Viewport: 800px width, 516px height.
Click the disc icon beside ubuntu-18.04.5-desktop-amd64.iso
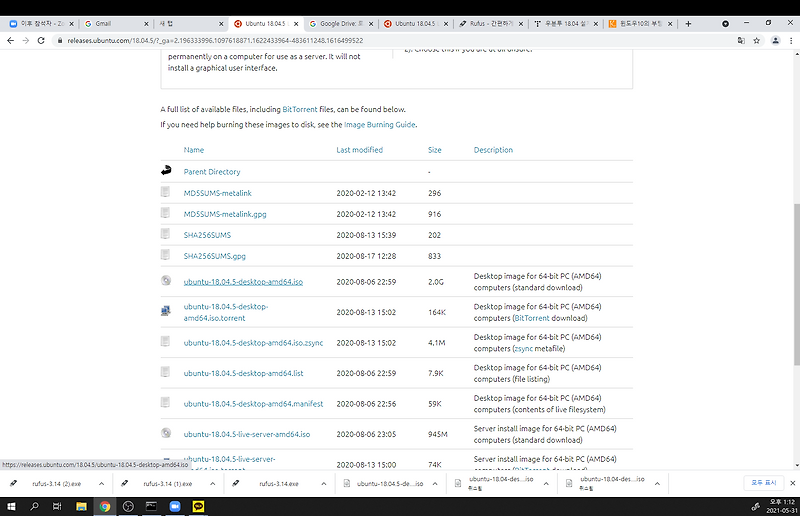pos(166,280)
